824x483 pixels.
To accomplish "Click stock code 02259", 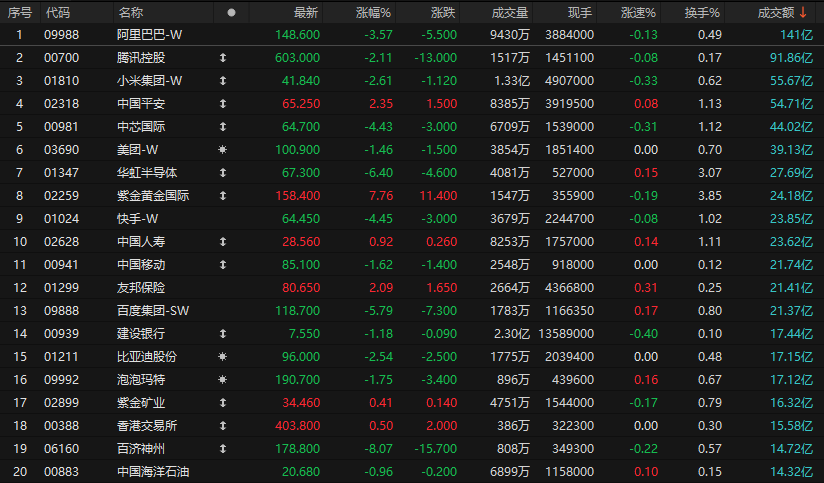I will (61, 196).
